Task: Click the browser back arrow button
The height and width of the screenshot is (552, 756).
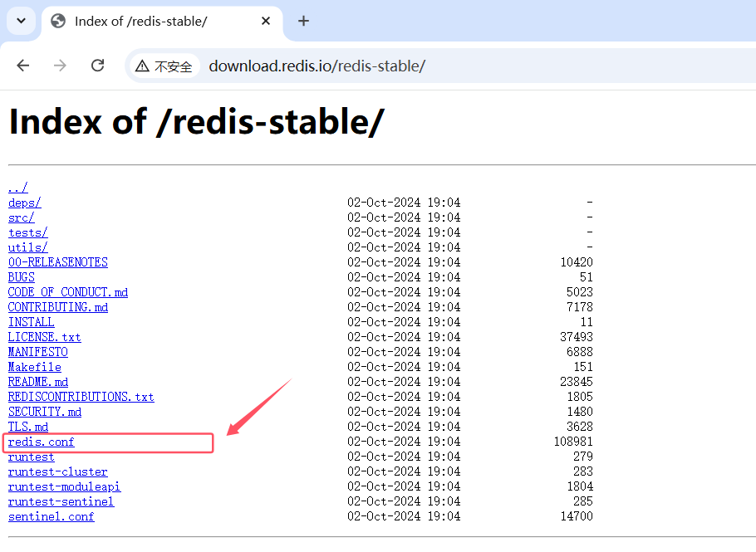Action: (23, 66)
